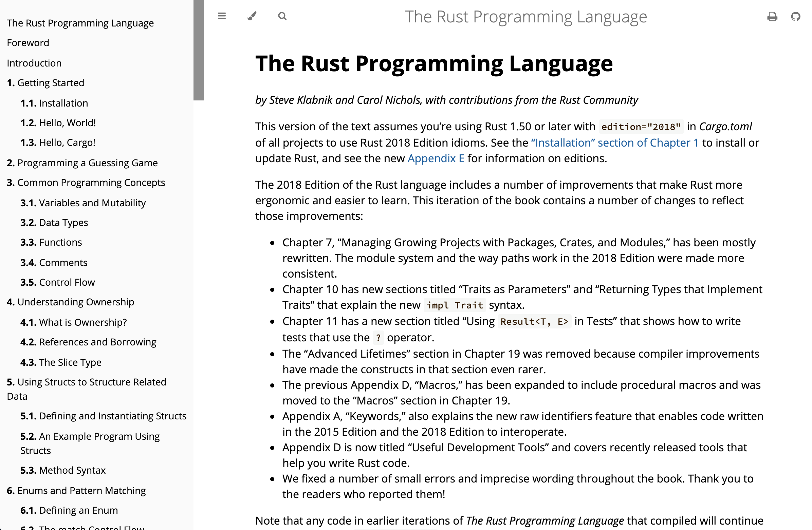812x530 pixels.
Task: Go to 5.3 Method Syntax
Action: coord(63,470)
